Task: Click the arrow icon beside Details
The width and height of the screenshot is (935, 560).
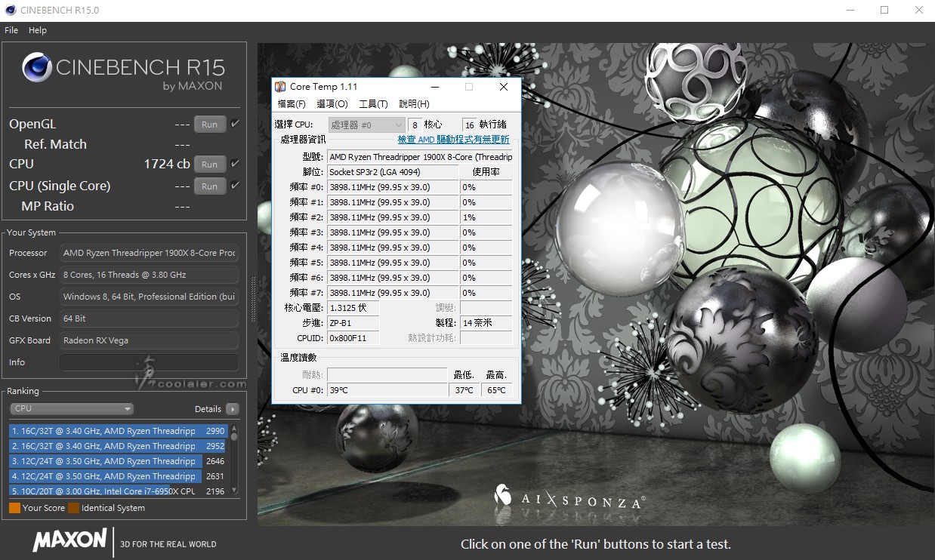Action: coord(232,409)
